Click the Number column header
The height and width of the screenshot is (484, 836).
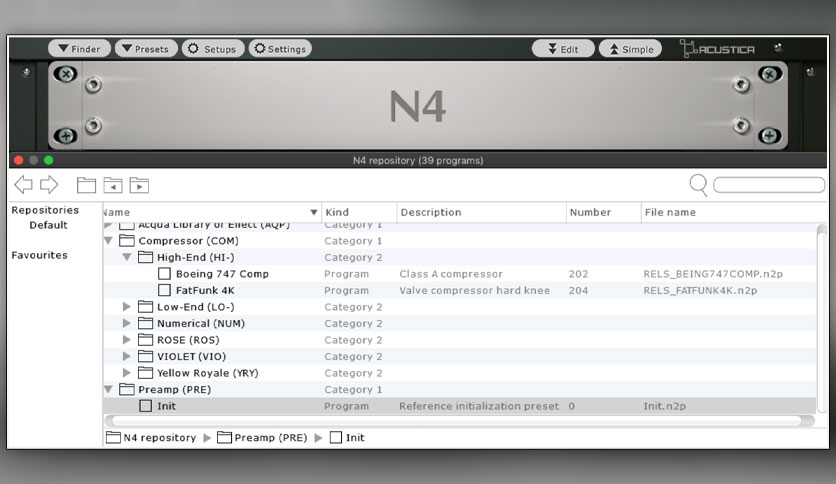click(604, 212)
